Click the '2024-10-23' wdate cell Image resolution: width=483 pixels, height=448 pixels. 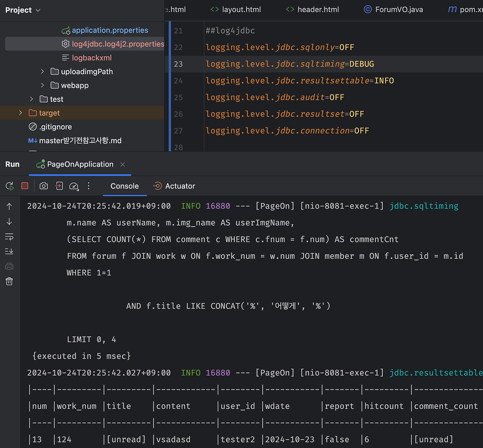click(289, 439)
